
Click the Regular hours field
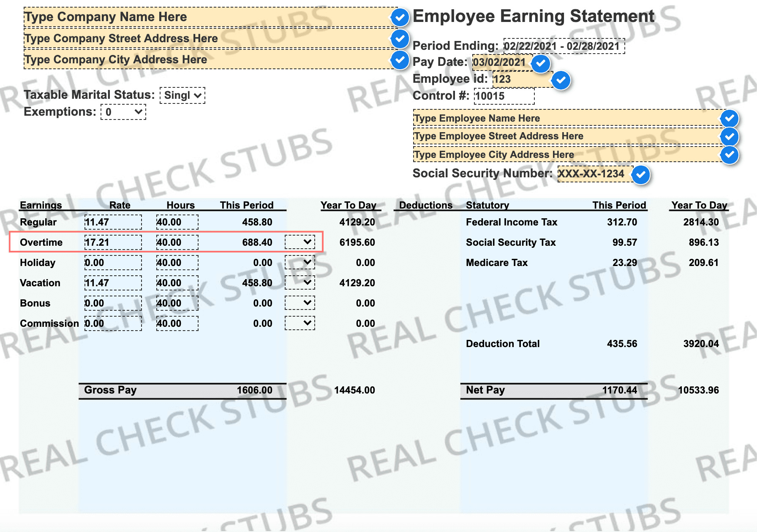tap(177, 222)
